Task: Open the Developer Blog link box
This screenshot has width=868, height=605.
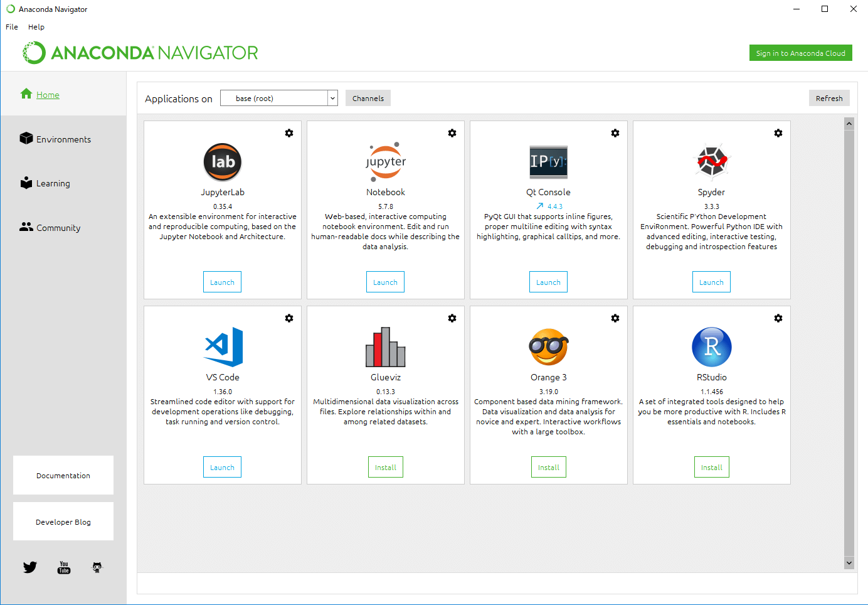Action: (63, 522)
